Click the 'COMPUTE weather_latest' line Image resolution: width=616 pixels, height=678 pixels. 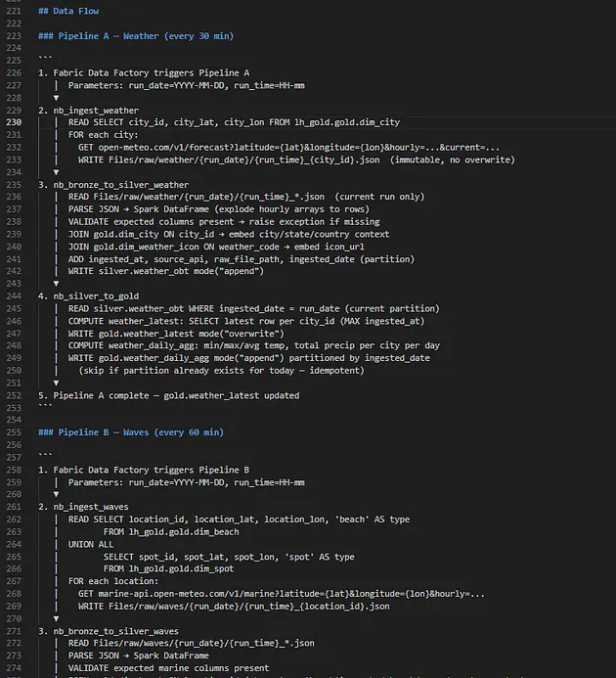[x=246, y=321]
